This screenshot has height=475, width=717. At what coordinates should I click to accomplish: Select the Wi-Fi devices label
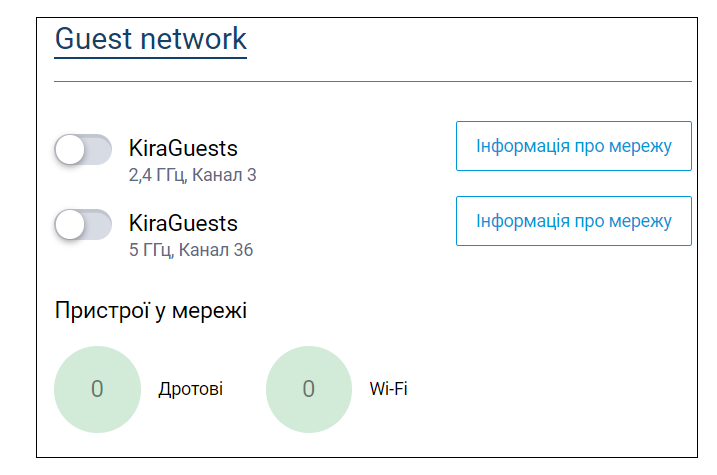388,389
